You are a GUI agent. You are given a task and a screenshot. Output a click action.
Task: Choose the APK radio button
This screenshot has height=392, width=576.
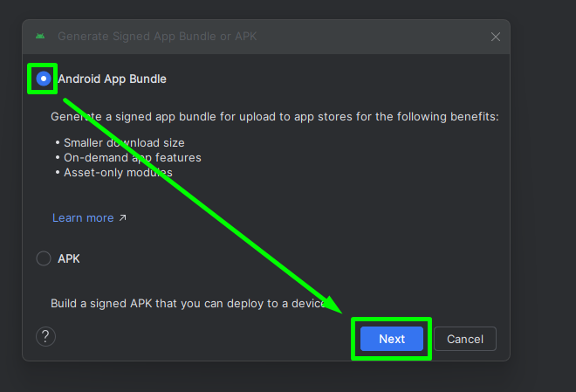pos(43,258)
